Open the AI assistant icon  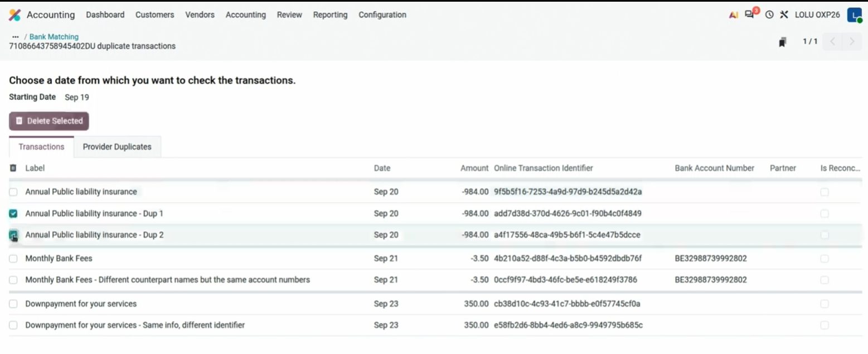[734, 15]
